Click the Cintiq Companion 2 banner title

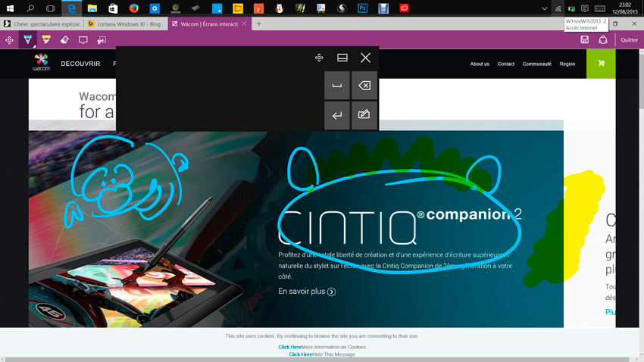400,227
